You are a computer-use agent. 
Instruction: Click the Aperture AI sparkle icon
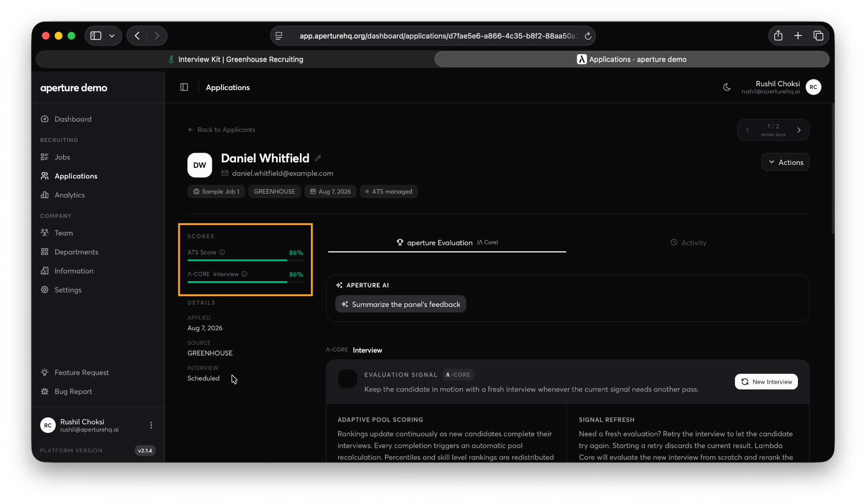pos(339,285)
